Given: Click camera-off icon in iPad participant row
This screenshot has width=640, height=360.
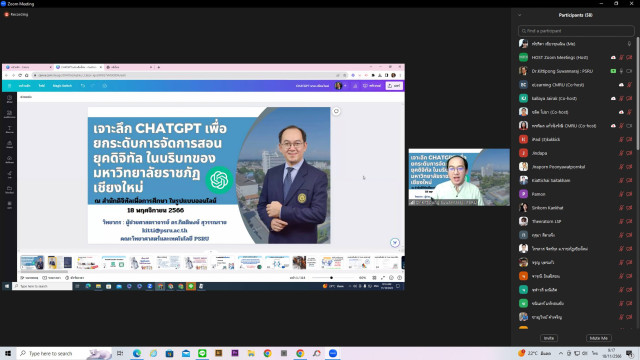Looking at the screenshot, I should tap(629, 140).
